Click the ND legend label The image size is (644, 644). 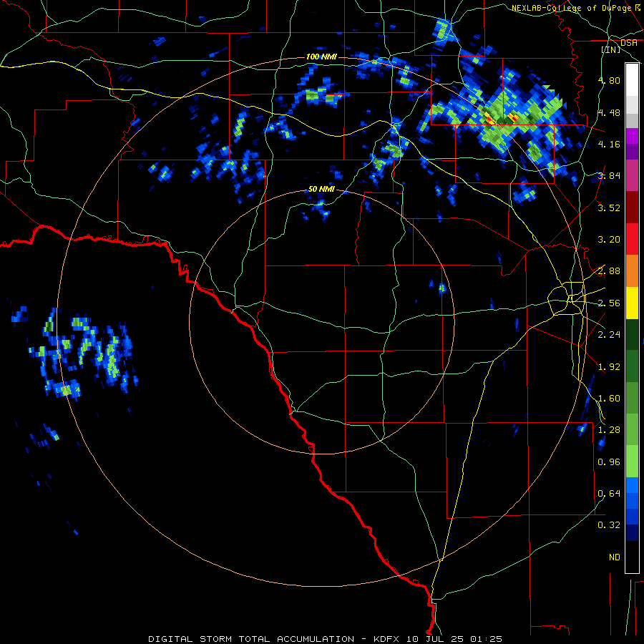[615, 557]
